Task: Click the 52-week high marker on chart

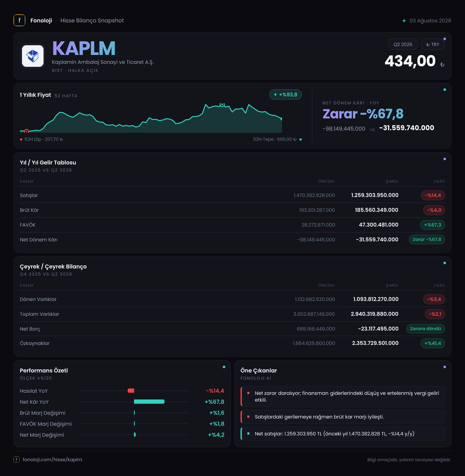Action: tap(222, 105)
